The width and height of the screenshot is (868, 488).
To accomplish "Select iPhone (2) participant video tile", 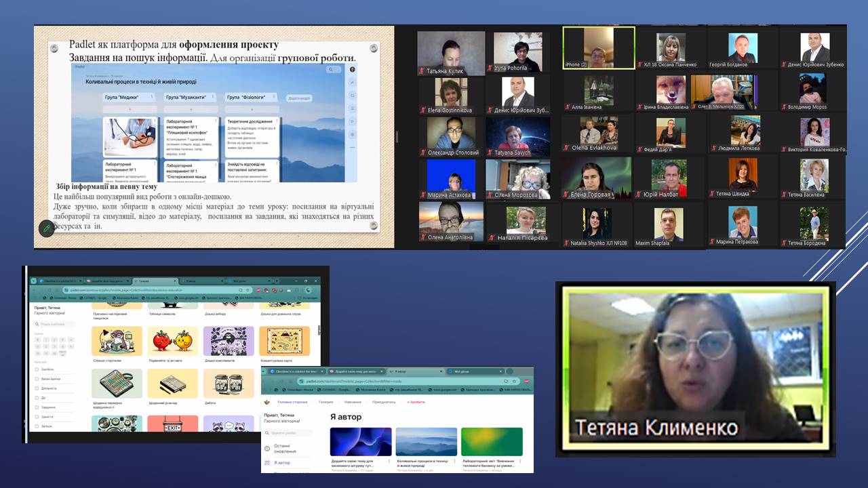I will point(599,47).
